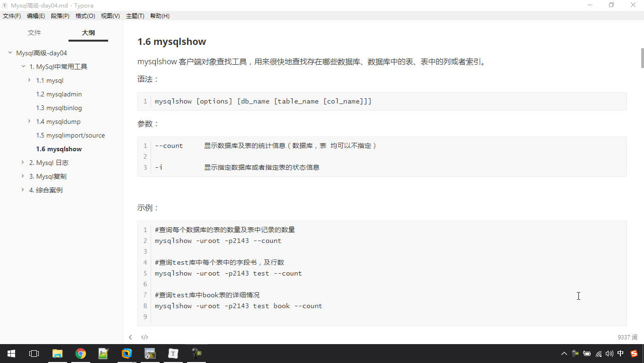Click line 'mysqlshow -uroot -p2143 --count'
644x363 pixels.
pos(218,241)
